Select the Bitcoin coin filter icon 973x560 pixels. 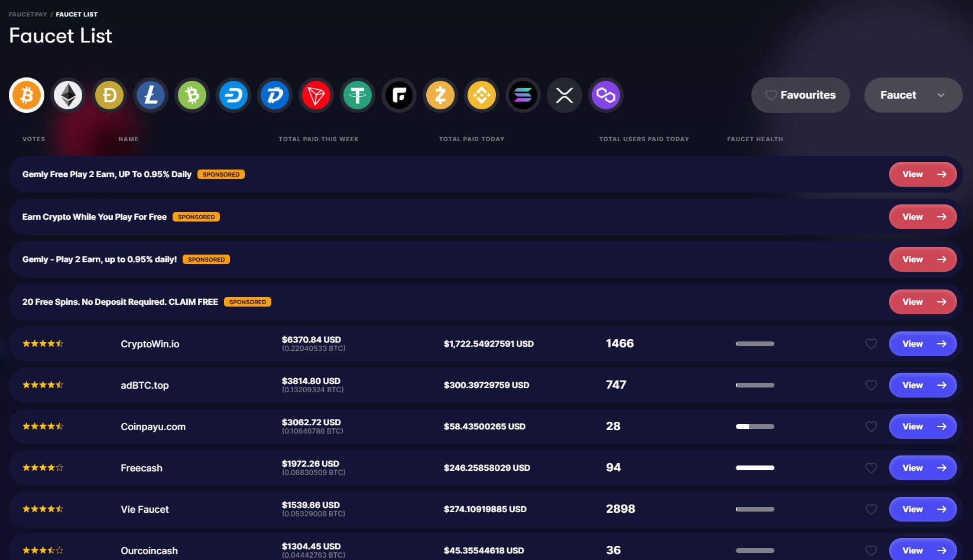pyautogui.click(x=27, y=95)
